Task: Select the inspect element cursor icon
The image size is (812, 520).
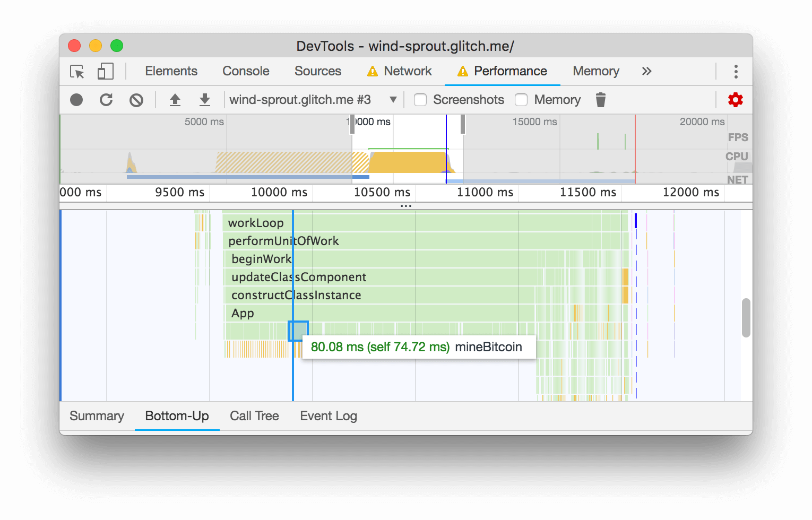Action: [x=76, y=71]
